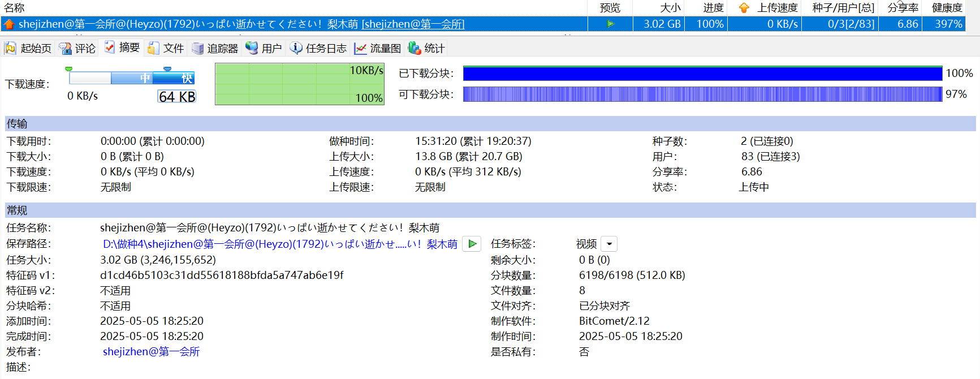Click the 83 (已连接3) peers value

[x=771, y=156]
